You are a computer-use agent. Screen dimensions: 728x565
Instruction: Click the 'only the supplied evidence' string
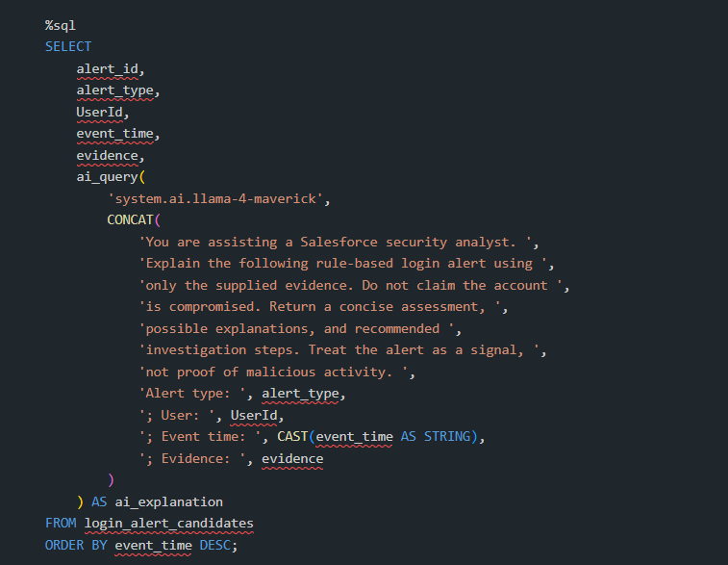click(x=350, y=285)
